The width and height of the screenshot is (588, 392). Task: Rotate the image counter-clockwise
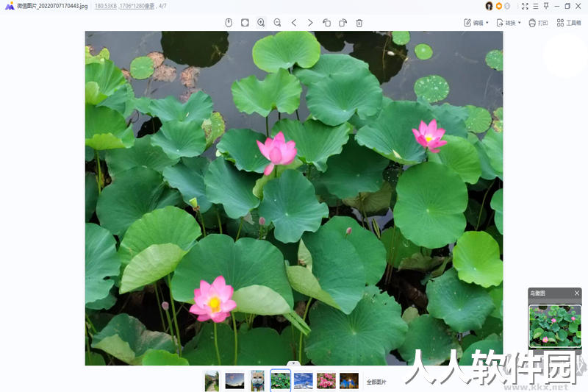326,23
